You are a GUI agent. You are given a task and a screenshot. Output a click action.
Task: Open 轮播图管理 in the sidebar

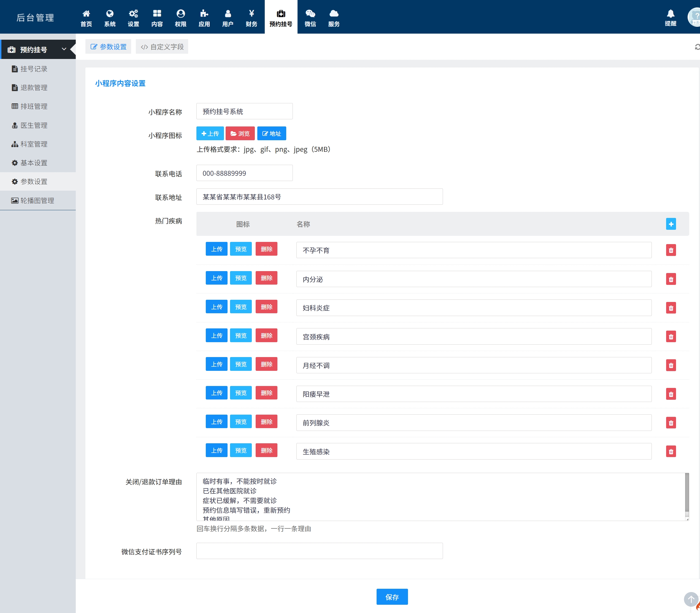[37, 201]
